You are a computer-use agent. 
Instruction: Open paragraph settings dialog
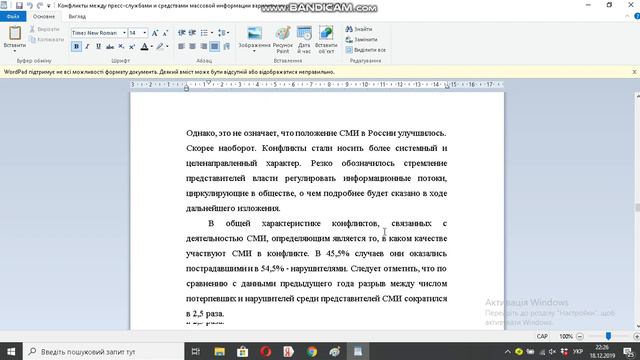click(x=227, y=47)
